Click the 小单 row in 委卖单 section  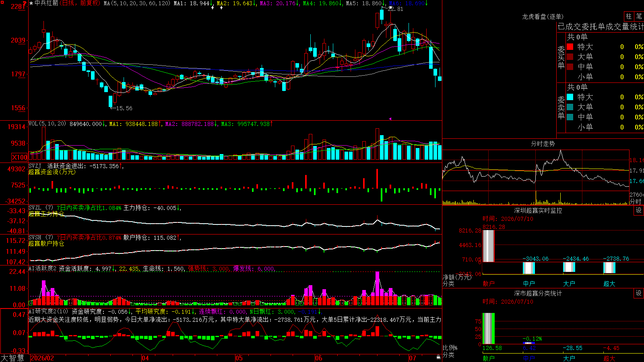point(604,127)
